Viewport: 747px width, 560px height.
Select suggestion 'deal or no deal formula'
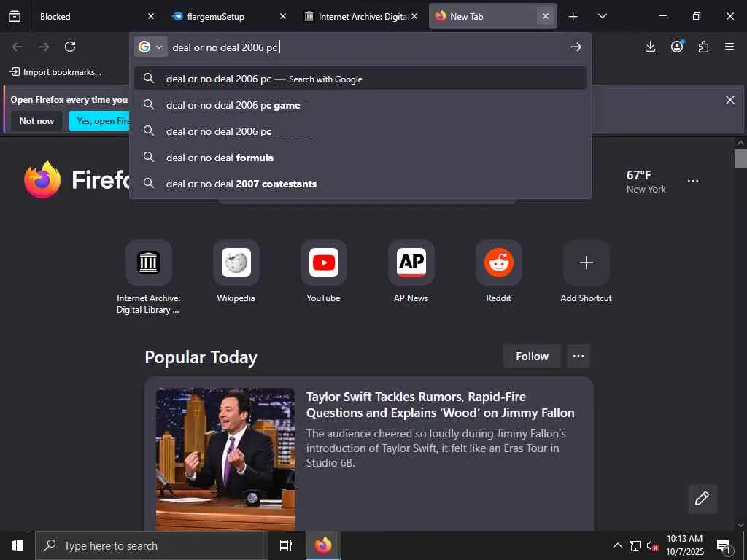click(x=360, y=157)
